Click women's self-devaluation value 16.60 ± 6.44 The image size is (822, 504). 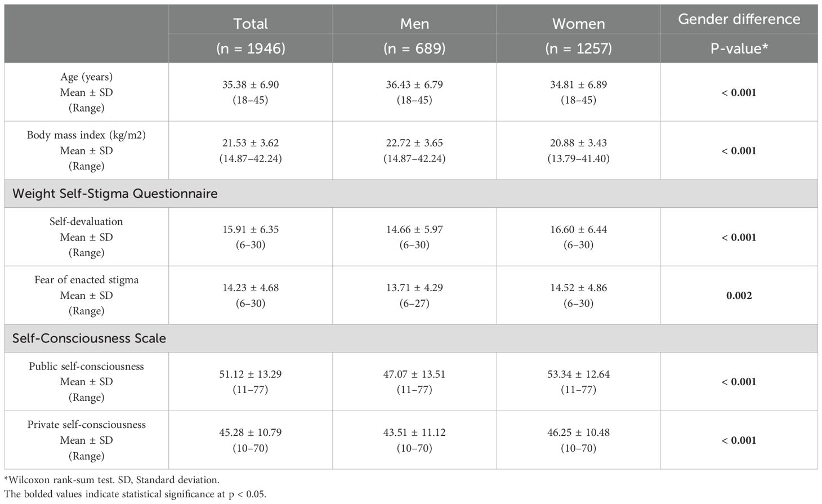click(x=578, y=230)
